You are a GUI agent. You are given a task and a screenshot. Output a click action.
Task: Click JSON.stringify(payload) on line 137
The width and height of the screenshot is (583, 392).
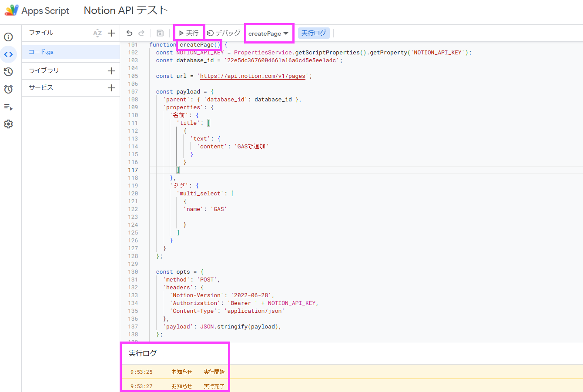[x=239, y=327]
